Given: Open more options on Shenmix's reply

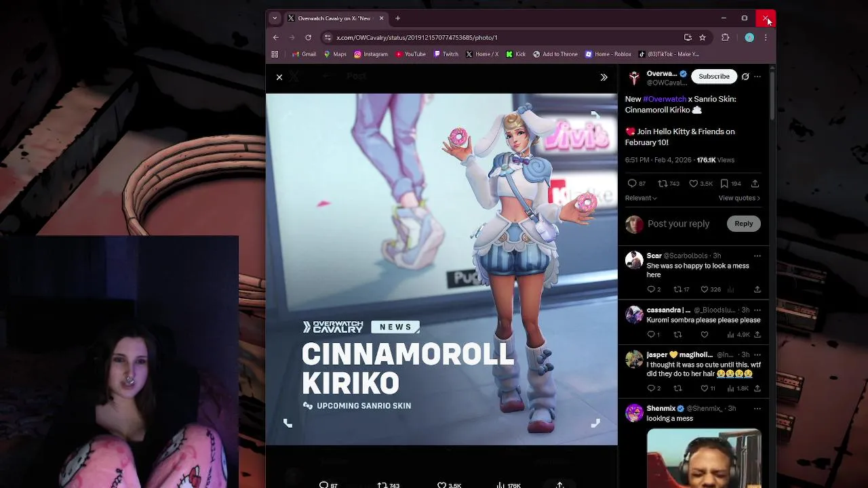Looking at the screenshot, I should (x=757, y=409).
